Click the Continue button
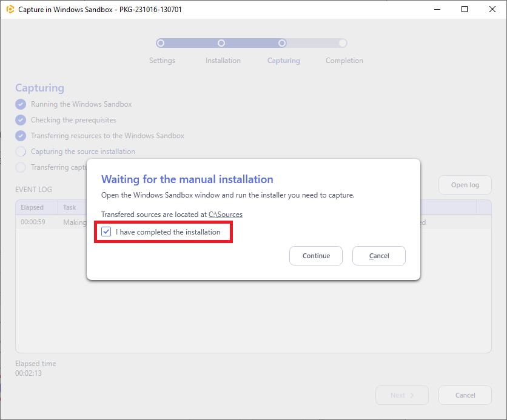 (316, 256)
